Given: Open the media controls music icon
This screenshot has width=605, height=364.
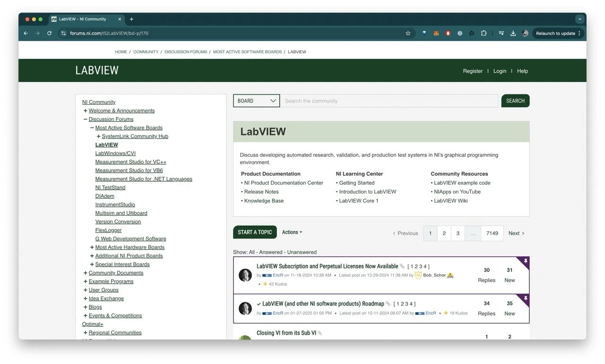Looking at the screenshot, I should 501,34.
